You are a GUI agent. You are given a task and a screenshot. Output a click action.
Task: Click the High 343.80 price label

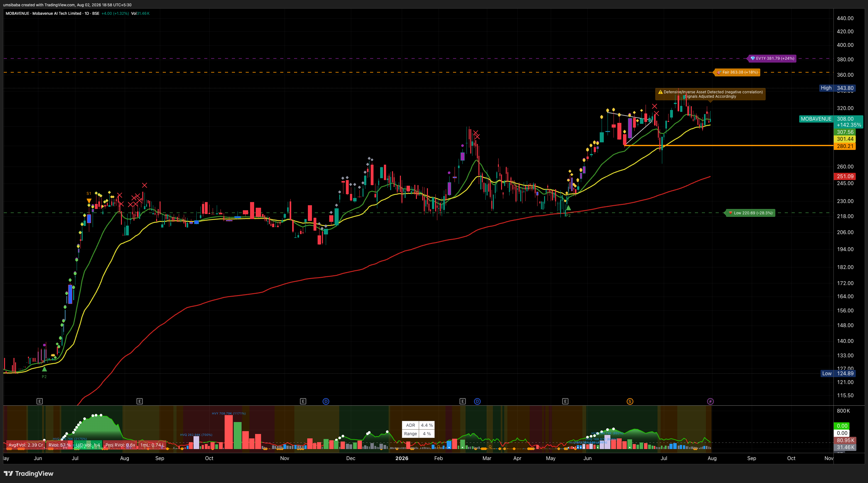point(838,88)
